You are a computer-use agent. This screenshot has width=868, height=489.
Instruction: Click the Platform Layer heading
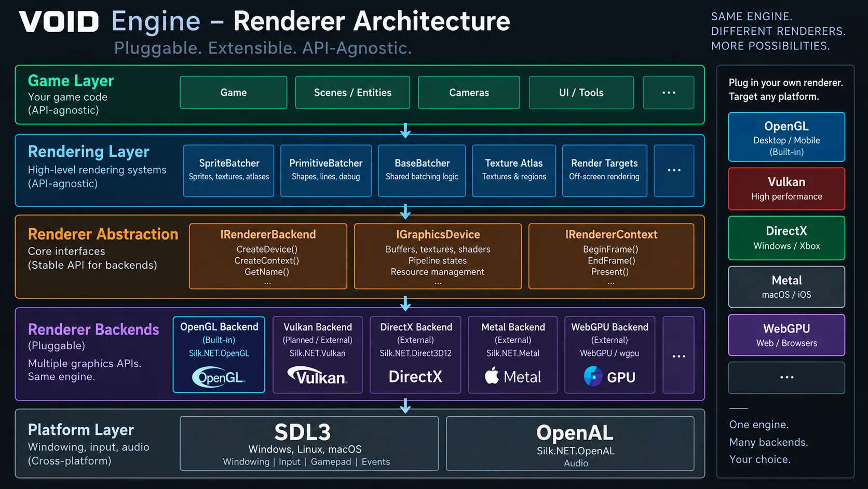(80, 430)
